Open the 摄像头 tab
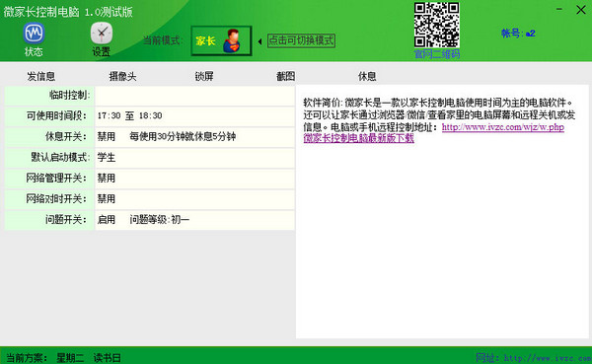 [122, 76]
